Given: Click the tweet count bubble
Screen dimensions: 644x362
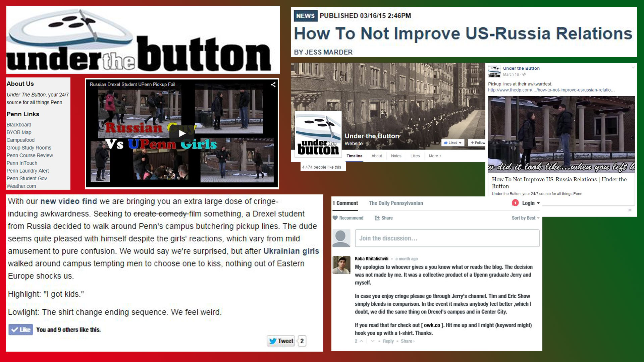Looking at the screenshot, I should 302,341.
